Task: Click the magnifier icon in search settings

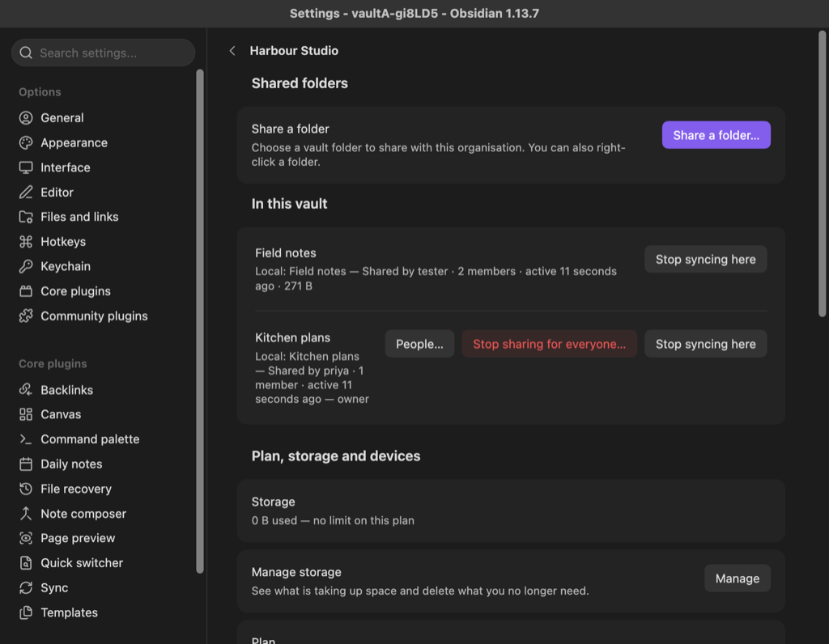Action: (26, 53)
